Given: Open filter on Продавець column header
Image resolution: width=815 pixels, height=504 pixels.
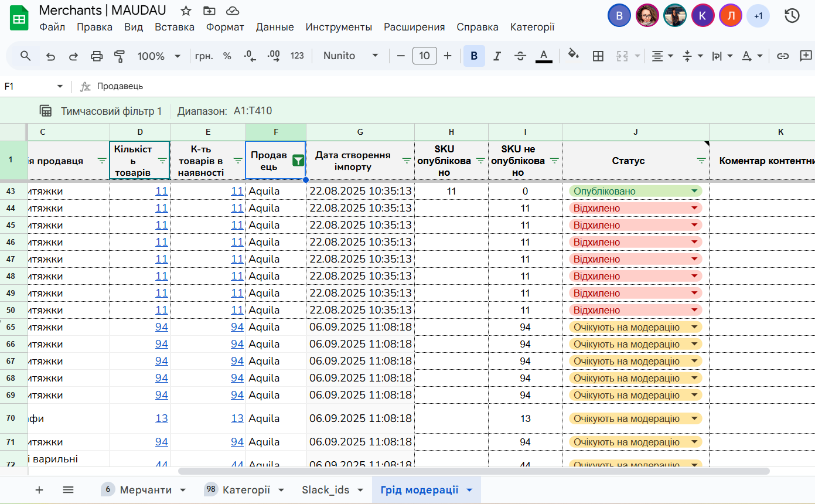Looking at the screenshot, I should (298, 161).
